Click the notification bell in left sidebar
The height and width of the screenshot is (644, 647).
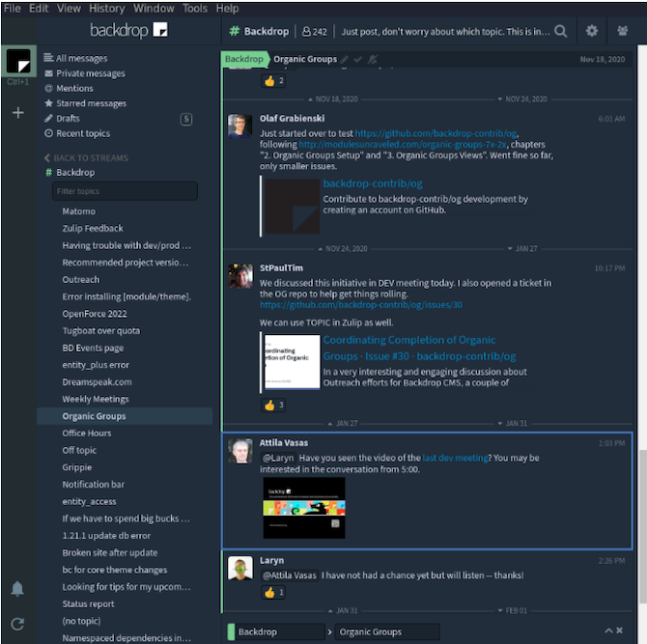coord(17,588)
